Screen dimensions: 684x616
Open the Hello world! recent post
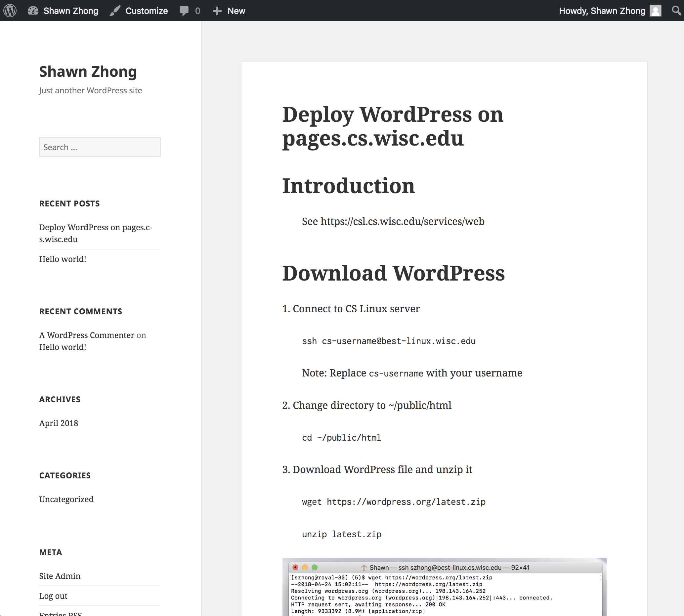pyautogui.click(x=63, y=259)
